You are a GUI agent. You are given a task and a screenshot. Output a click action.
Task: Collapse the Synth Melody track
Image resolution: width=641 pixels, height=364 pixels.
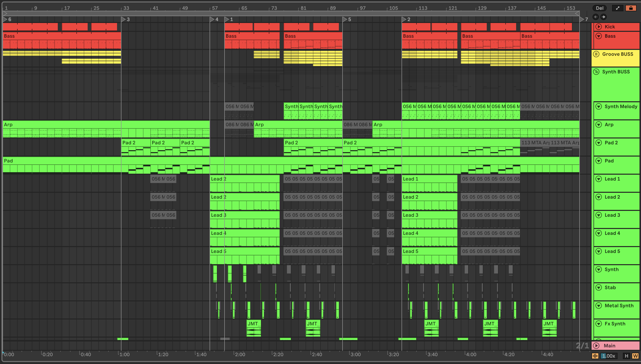(598, 106)
